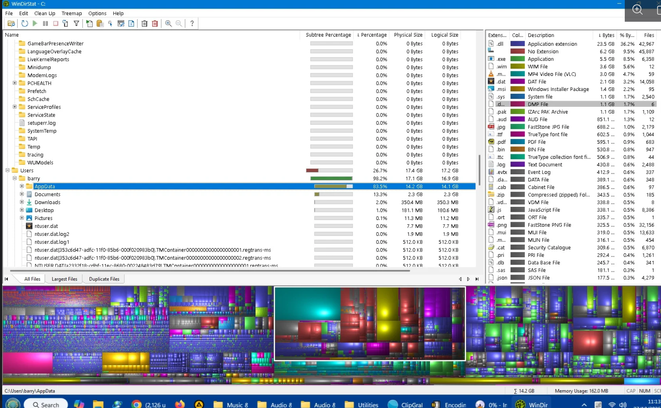The width and height of the screenshot is (661, 408).
Task: Select the ntuser.dat.log2 file row
Action: (x=239, y=234)
